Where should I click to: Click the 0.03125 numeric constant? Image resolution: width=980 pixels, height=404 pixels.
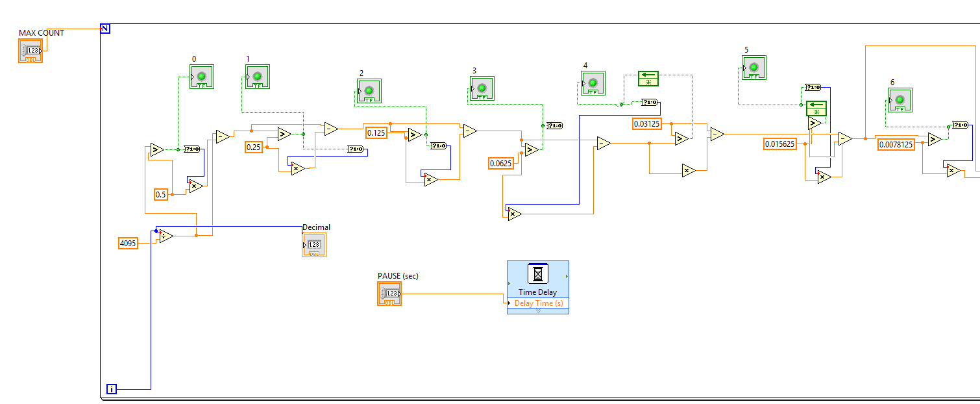click(647, 123)
